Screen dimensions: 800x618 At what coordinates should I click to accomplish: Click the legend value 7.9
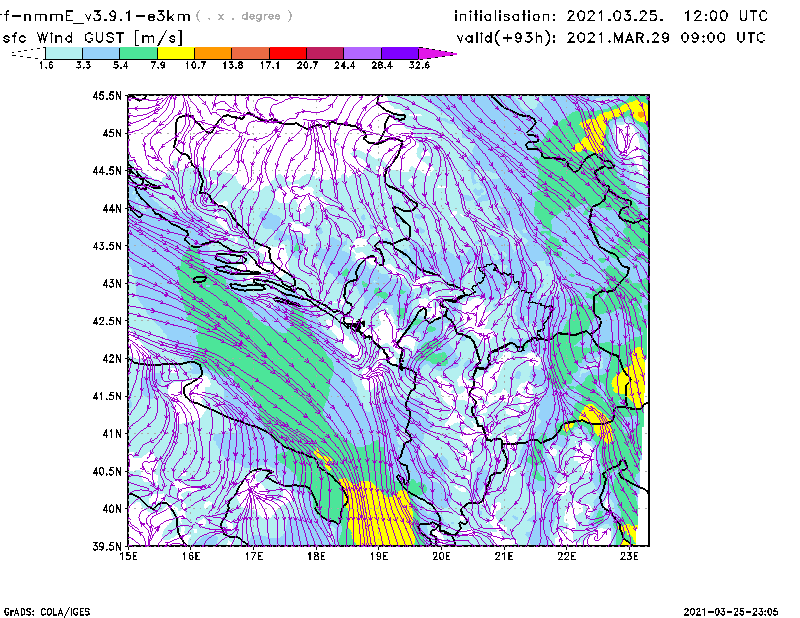158,65
